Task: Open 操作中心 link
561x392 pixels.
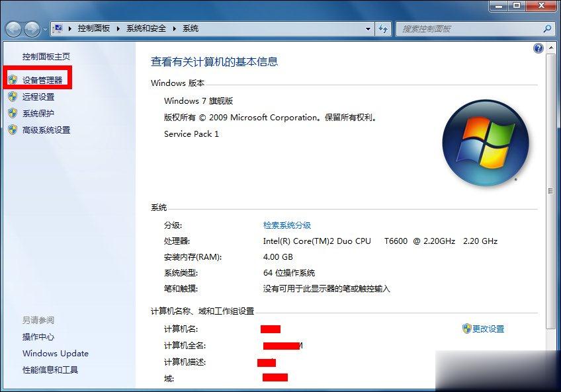Action: click(38, 337)
